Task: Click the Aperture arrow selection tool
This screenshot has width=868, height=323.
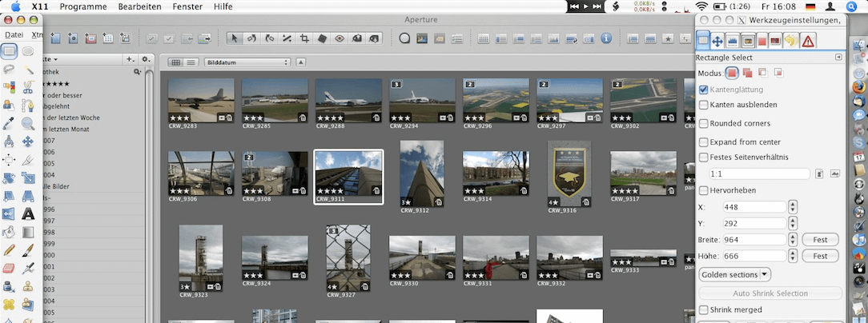Action: (234, 38)
